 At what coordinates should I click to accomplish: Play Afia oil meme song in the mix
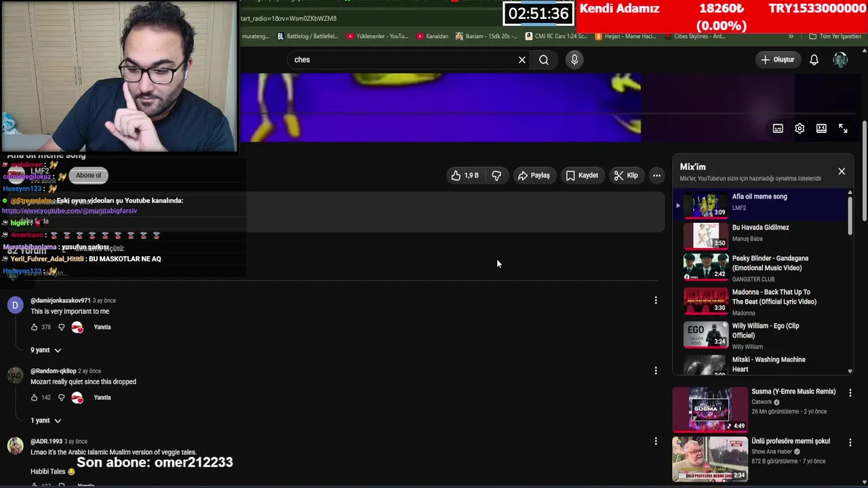tap(759, 204)
